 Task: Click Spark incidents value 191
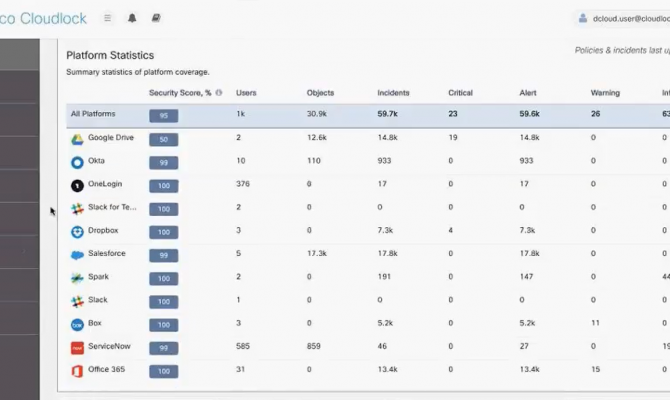coord(384,276)
